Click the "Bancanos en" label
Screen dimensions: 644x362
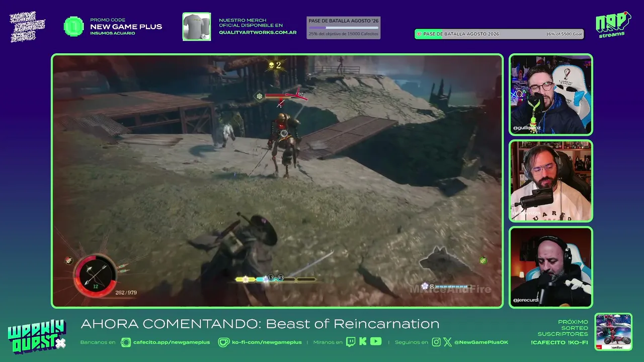click(x=98, y=342)
